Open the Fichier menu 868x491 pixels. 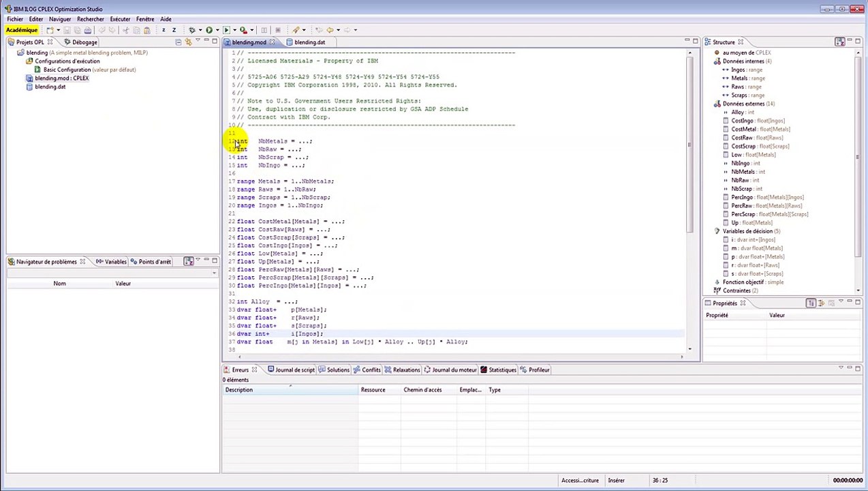point(14,19)
